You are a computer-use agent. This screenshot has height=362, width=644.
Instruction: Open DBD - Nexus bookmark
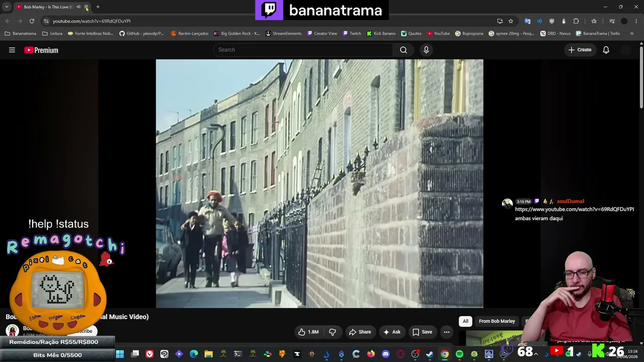pos(555,34)
